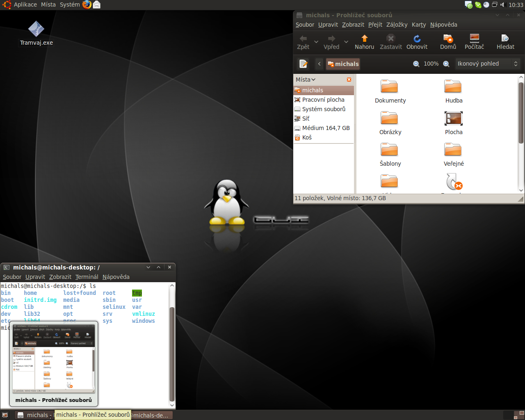Open Zobrazit menu in file browser
Viewport: 525px width, 420px height.
pos(353,25)
